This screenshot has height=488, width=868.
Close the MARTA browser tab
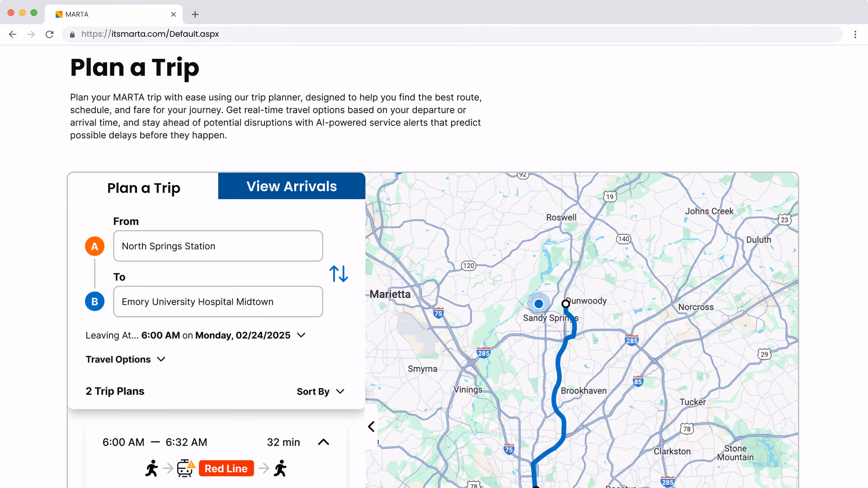[173, 14]
